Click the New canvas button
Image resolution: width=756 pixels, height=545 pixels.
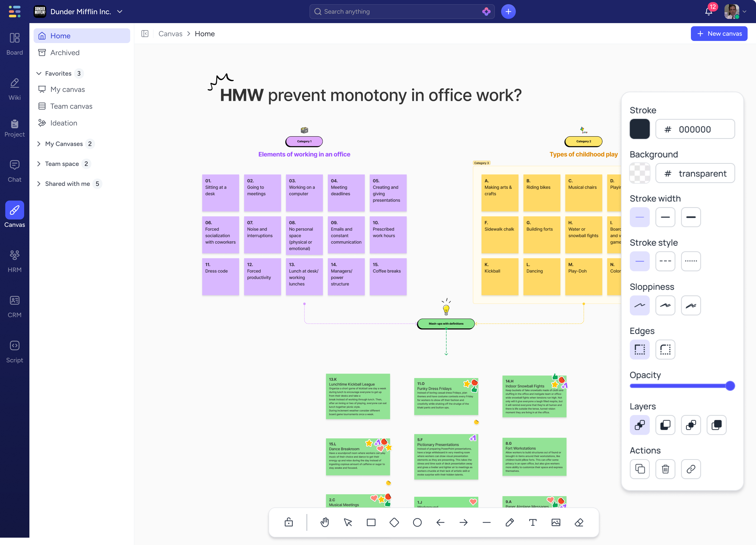click(719, 34)
